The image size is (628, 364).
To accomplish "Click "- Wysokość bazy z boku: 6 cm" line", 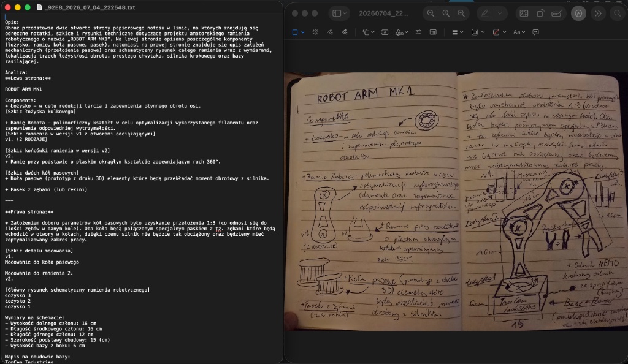I will coord(45,346).
